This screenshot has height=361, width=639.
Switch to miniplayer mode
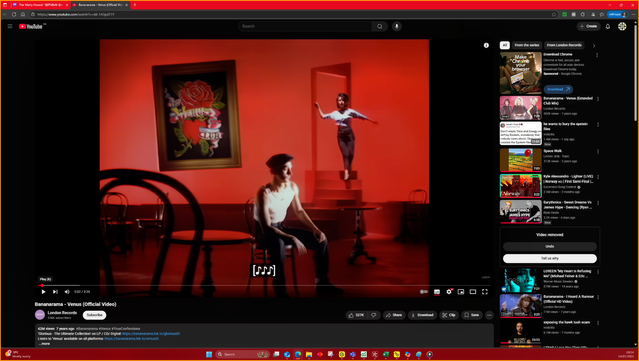point(461,292)
